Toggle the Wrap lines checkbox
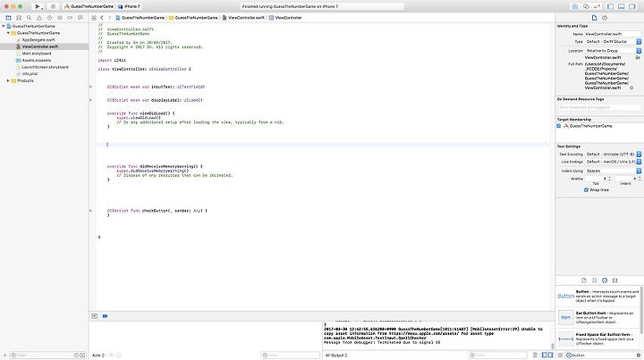The width and height of the screenshot is (644, 360). click(x=586, y=190)
